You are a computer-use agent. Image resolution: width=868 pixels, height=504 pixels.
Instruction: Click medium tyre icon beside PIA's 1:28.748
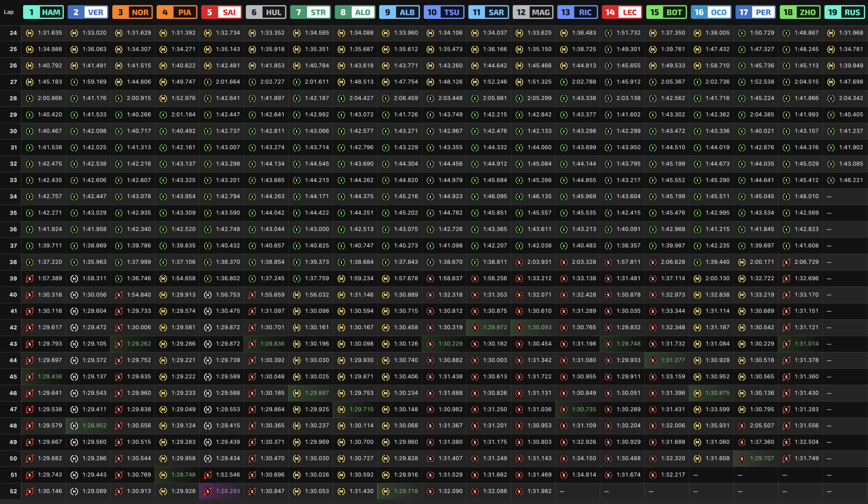(x=163, y=475)
